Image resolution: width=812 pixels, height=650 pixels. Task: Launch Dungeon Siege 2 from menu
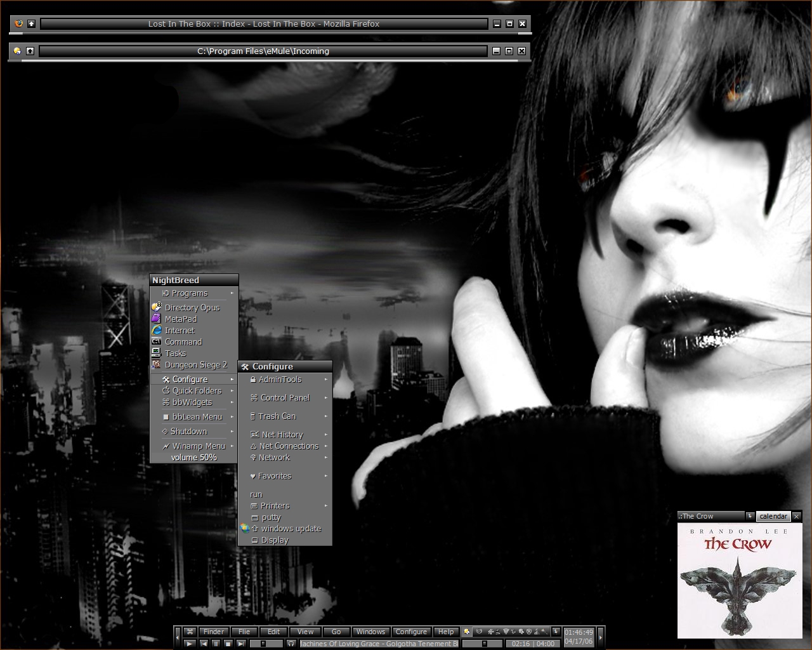point(193,364)
